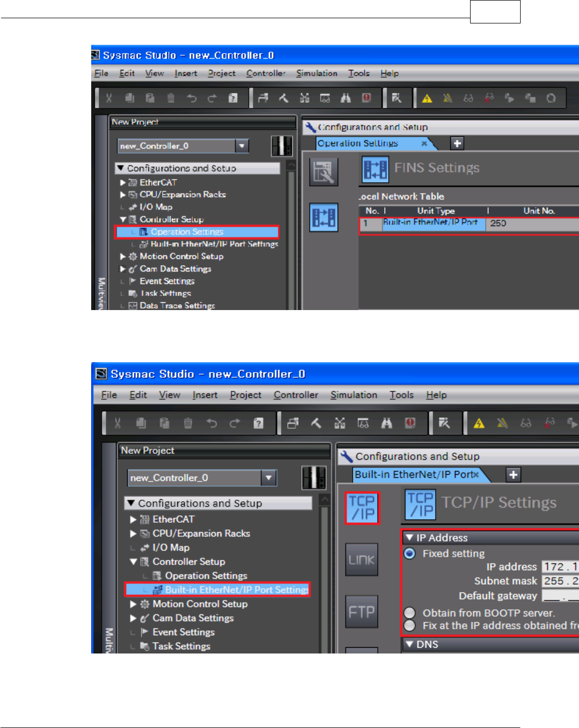This screenshot has height=728, width=579.
Task: Close the Operation Settings tab
Action: [424, 143]
